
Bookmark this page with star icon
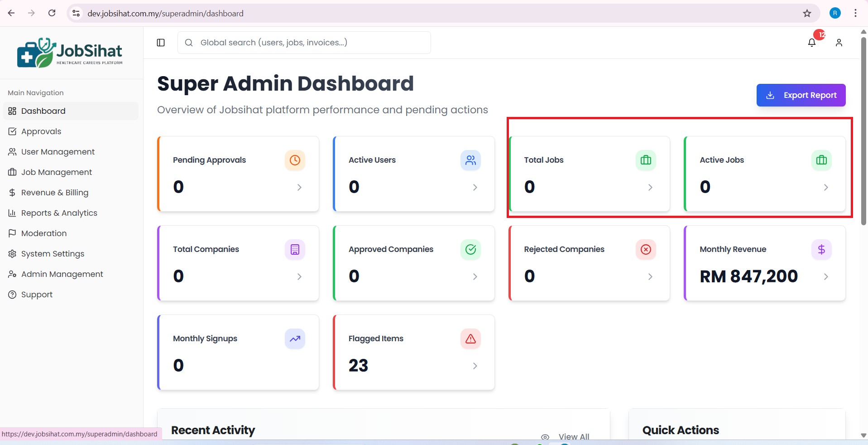(807, 13)
